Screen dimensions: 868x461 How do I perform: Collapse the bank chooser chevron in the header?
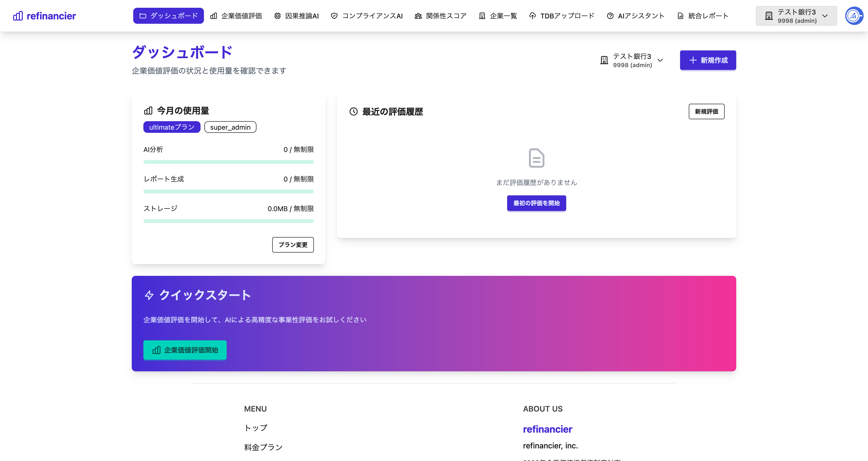[825, 16]
